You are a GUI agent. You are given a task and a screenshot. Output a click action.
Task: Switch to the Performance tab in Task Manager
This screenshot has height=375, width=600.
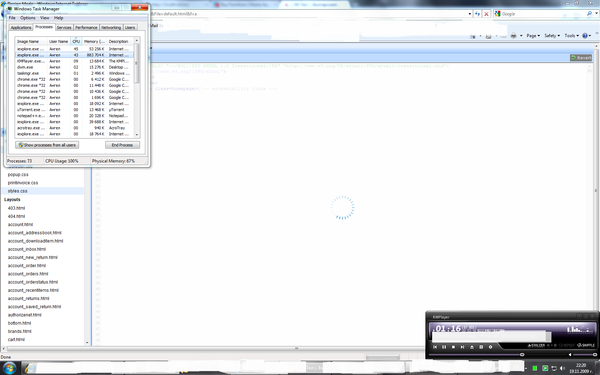(x=86, y=28)
